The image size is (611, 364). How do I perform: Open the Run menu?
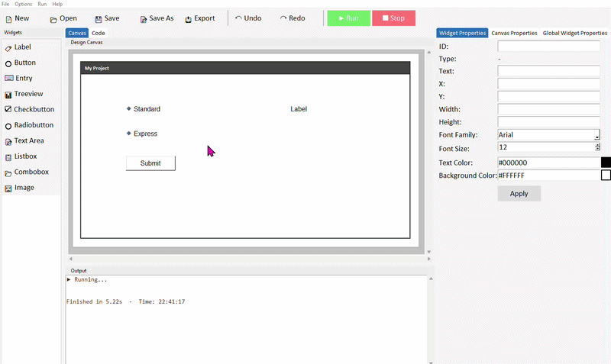42,4
